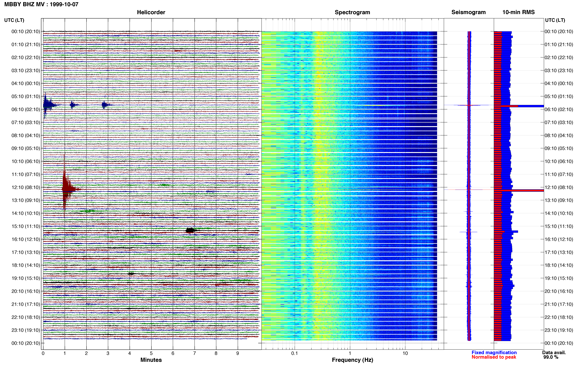Click the 'Minutes' x-axis label
Image resolution: width=588 pixels, height=368 pixels.
tap(151, 360)
